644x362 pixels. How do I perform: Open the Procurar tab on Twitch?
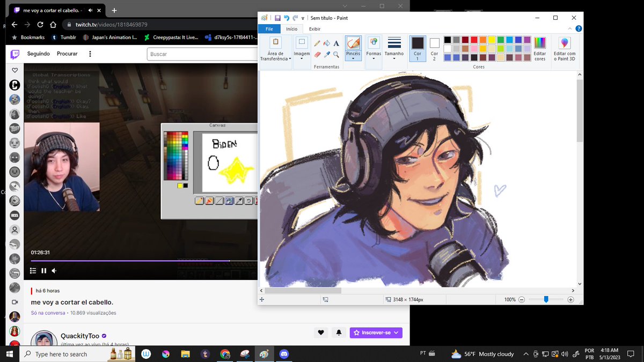(x=67, y=54)
